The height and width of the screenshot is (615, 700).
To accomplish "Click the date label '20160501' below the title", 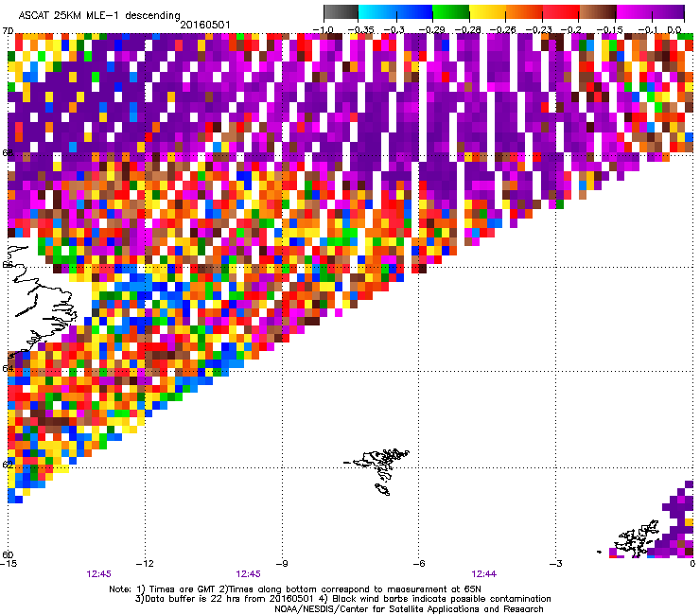I will [x=205, y=25].
